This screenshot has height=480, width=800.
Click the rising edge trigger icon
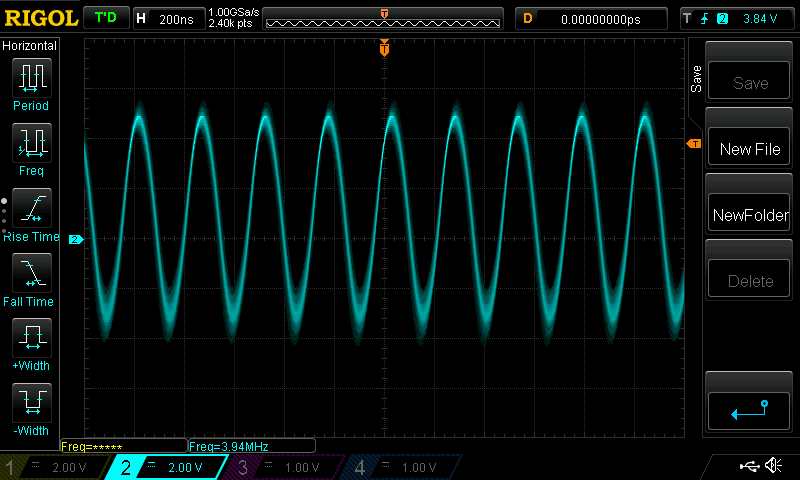coord(705,19)
